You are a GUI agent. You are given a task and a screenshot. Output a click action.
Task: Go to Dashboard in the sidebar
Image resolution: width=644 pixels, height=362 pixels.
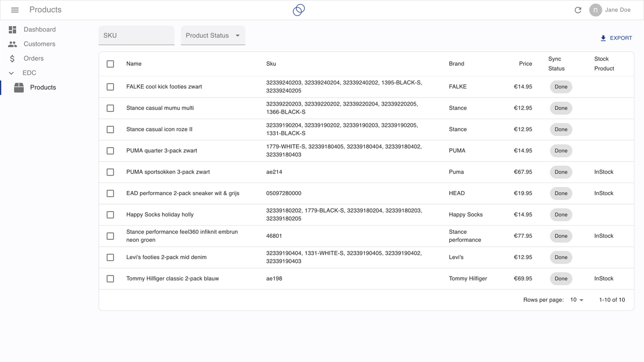click(40, 30)
